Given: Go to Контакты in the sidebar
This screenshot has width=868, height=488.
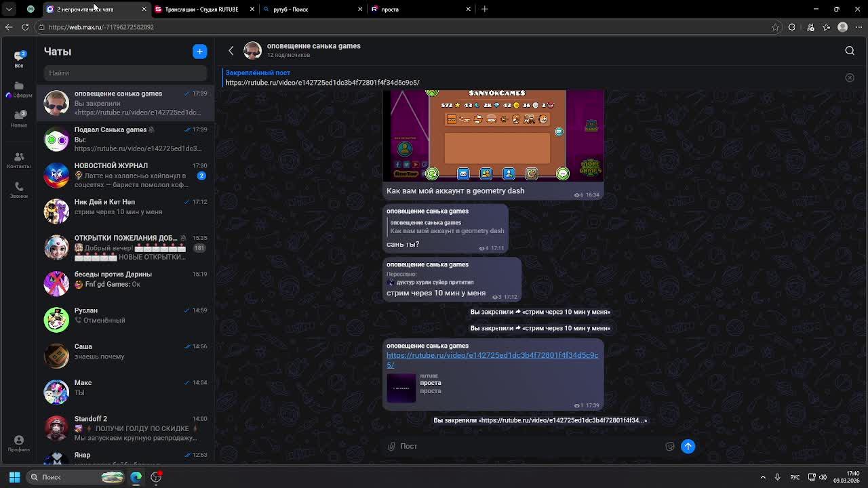Looking at the screenshot, I should 19,160.
